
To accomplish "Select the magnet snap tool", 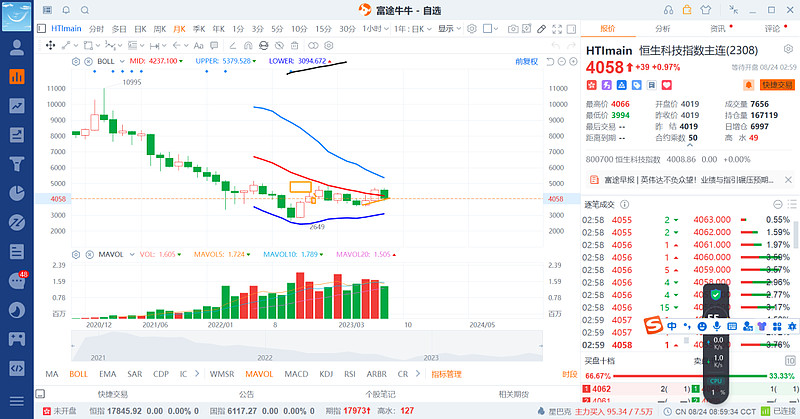I will [248, 45].
